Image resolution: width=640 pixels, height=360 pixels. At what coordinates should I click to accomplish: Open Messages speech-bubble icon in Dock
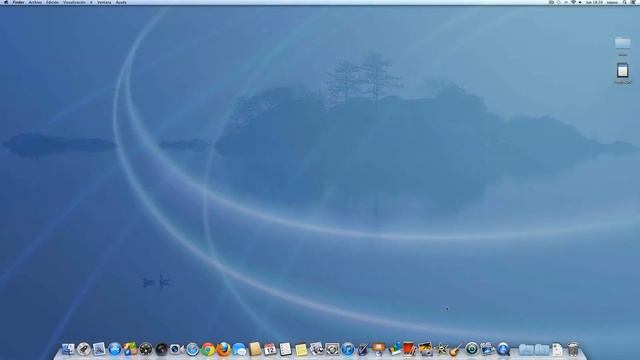(239, 349)
